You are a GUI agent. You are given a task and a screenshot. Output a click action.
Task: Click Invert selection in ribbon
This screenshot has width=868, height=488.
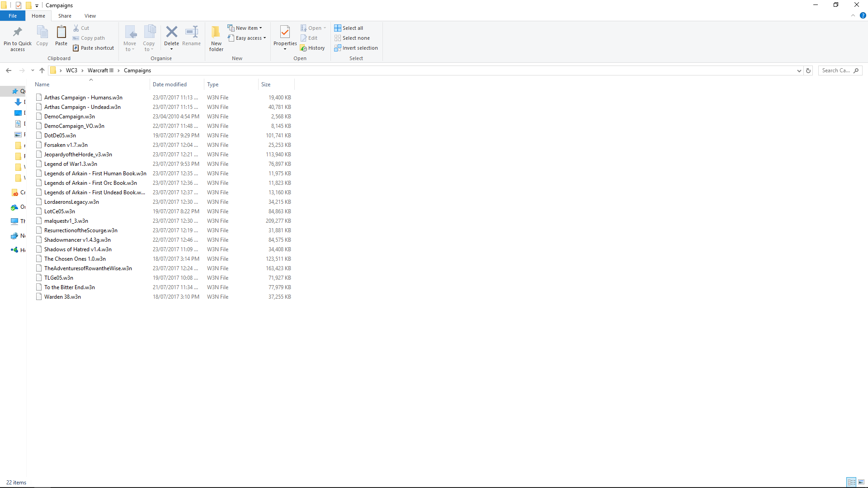coord(356,48)
